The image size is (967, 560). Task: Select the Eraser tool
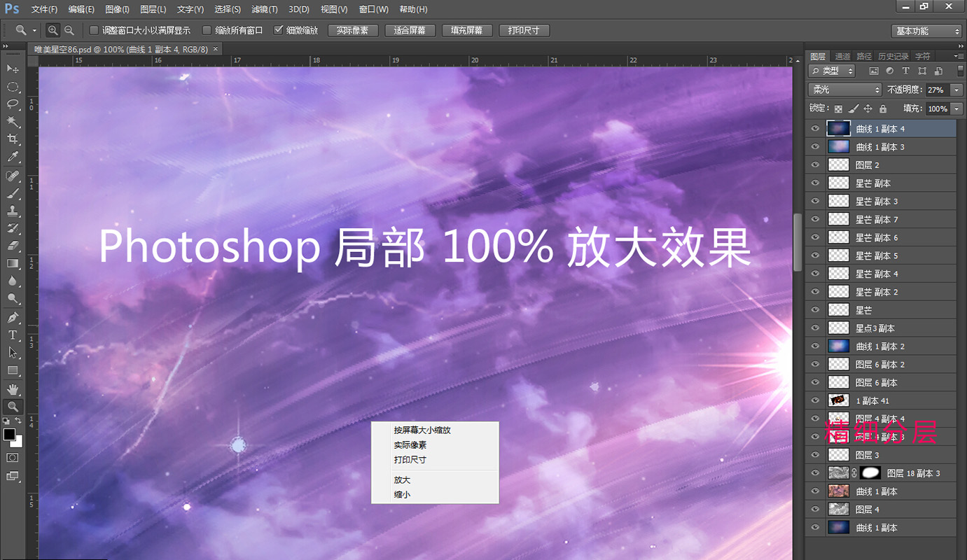click(x=13, y=246)
